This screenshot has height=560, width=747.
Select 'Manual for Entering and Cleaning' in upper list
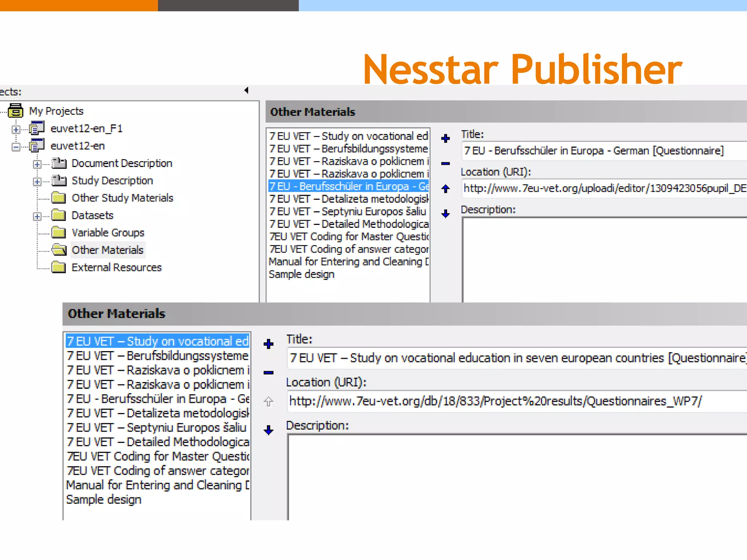click(349, 262)
